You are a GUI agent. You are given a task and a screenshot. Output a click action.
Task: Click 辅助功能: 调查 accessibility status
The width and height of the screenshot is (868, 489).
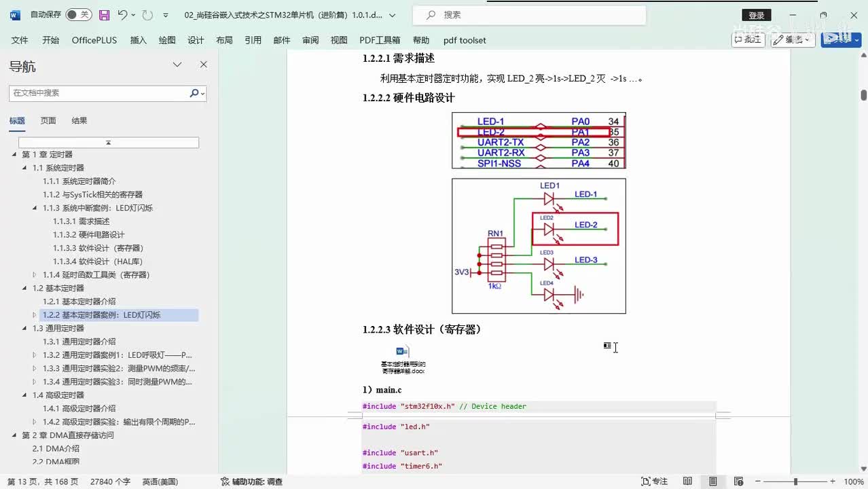click(251, 482)
